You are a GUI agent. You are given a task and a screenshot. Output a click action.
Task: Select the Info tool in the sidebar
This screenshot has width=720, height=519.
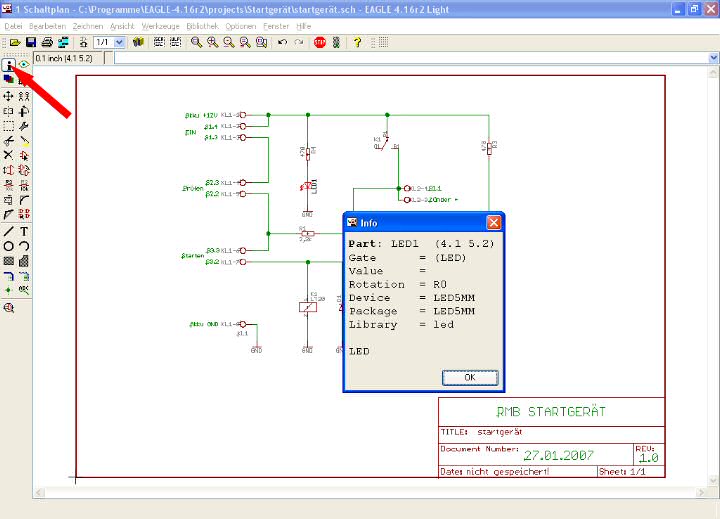(9, 65)
